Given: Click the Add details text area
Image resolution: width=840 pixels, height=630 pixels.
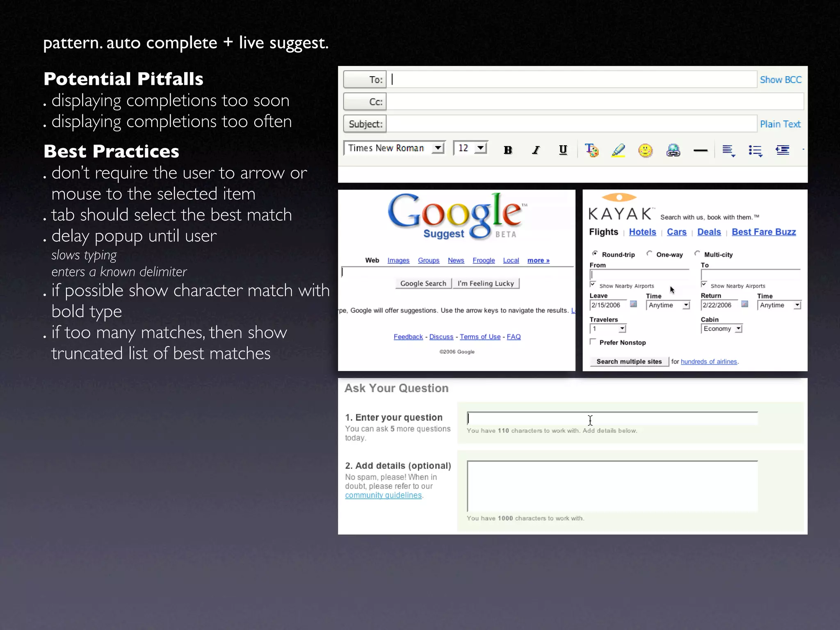Looking at the screenshot, I should 612,486.
